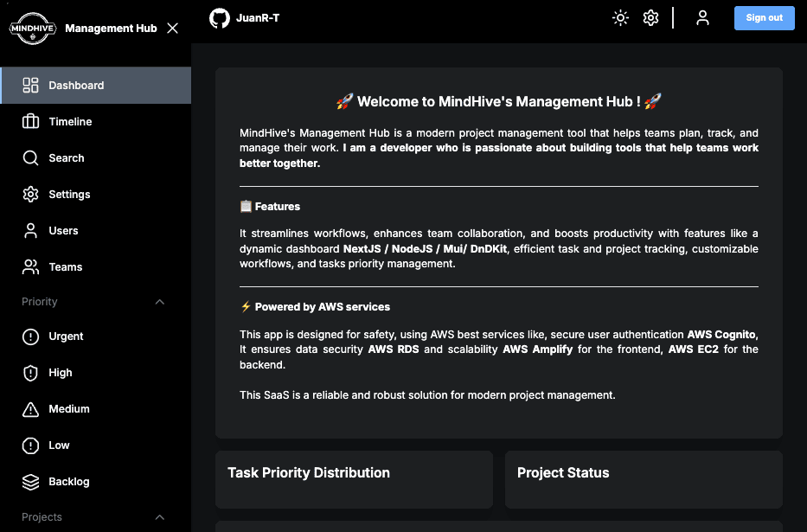The image size is (807, 532).
Task: Click the Medium priority warning icon
Action: click(31, 409)
